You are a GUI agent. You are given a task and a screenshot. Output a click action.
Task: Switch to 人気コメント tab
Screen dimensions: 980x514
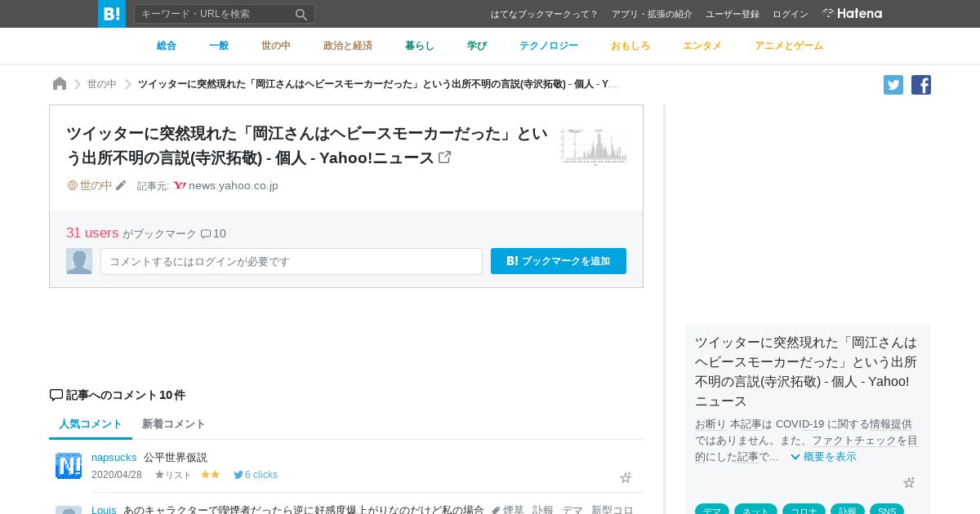tap(91, 423)
